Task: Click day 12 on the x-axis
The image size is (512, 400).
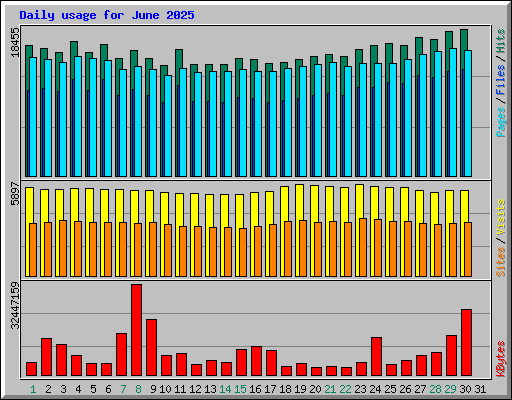Action: [195, 389]
